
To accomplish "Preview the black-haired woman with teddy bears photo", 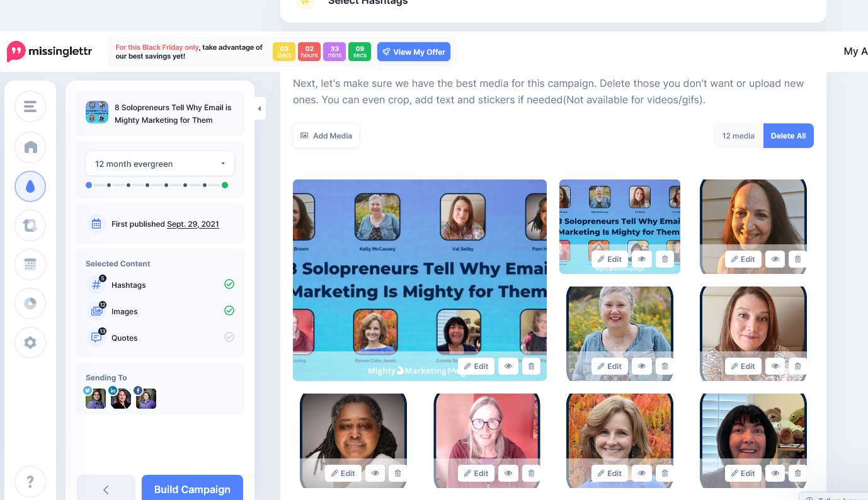I will coord(775,474).
